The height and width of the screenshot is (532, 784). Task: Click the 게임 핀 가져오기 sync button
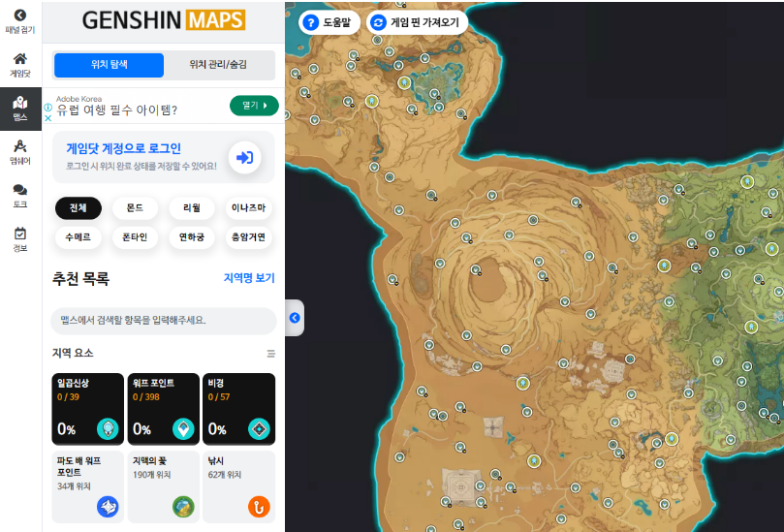click(x=418, y=22)
